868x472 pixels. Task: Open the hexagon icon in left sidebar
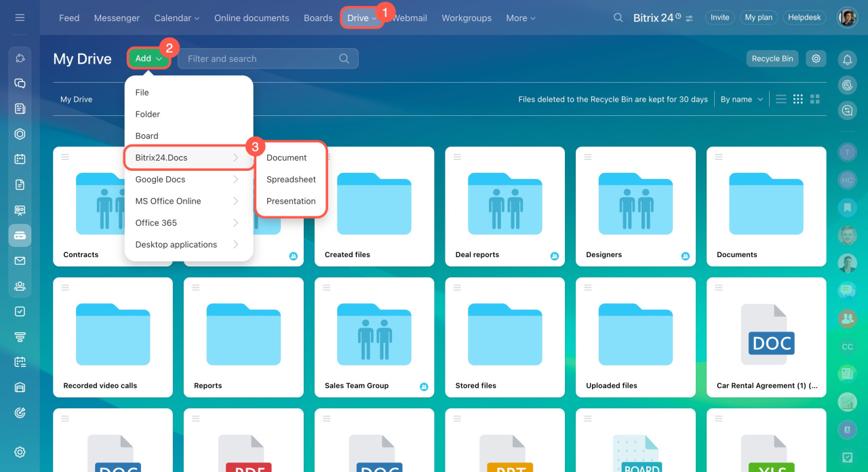coord(20,134)
